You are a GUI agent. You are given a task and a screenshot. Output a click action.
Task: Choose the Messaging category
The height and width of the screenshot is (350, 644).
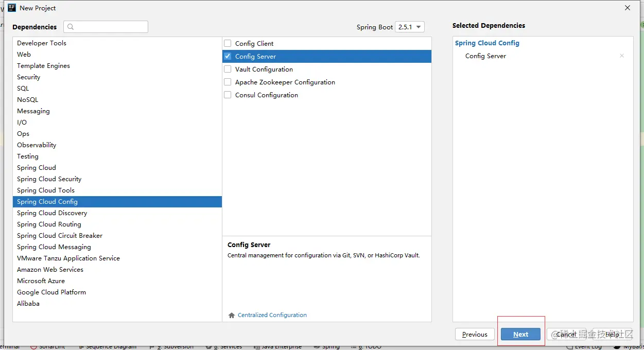tap(117, 111)
